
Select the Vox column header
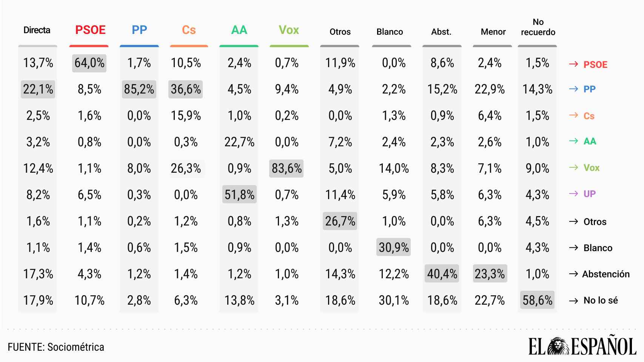click(289, 30)
